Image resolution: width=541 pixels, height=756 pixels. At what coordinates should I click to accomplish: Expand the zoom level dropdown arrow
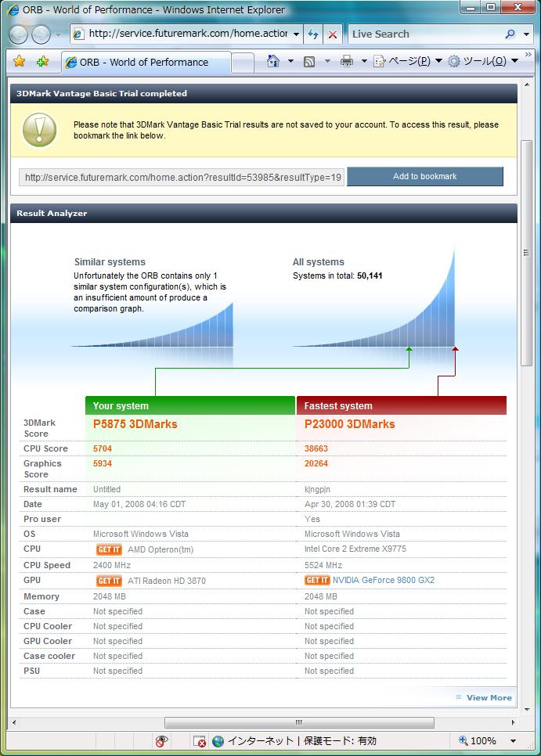[513, 741]
